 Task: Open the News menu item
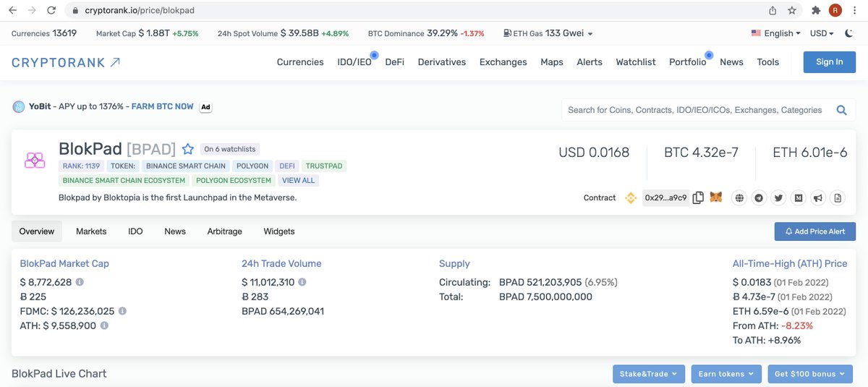tap(731, 62)
